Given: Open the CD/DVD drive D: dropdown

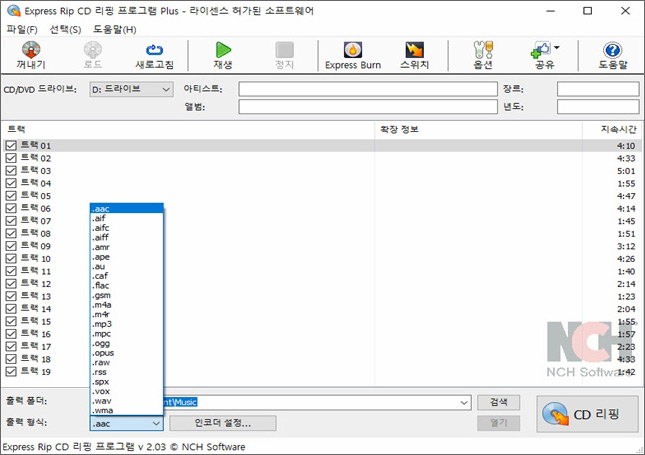Looking at the screenshot, I should coord(131,89).
